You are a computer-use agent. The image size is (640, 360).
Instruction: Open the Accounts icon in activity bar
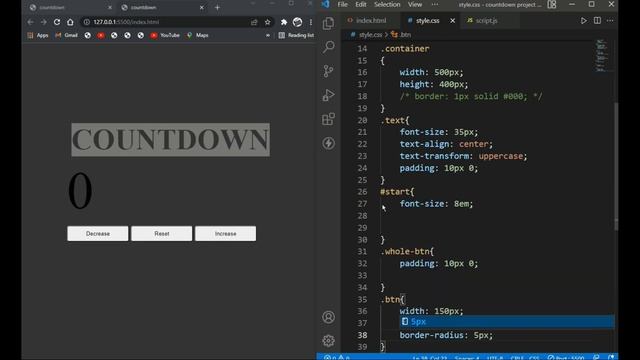pyautogui.click(x=329, y=317)
